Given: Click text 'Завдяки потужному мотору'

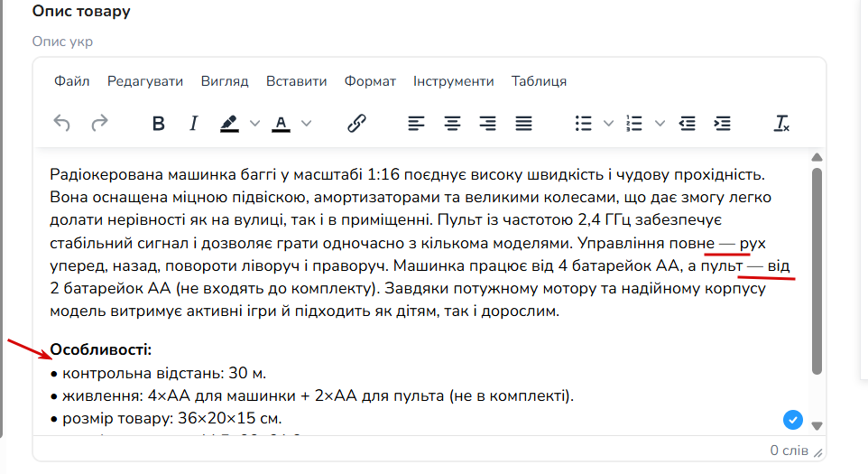Looking at the screenshot, I should click(x=490, y=289).
